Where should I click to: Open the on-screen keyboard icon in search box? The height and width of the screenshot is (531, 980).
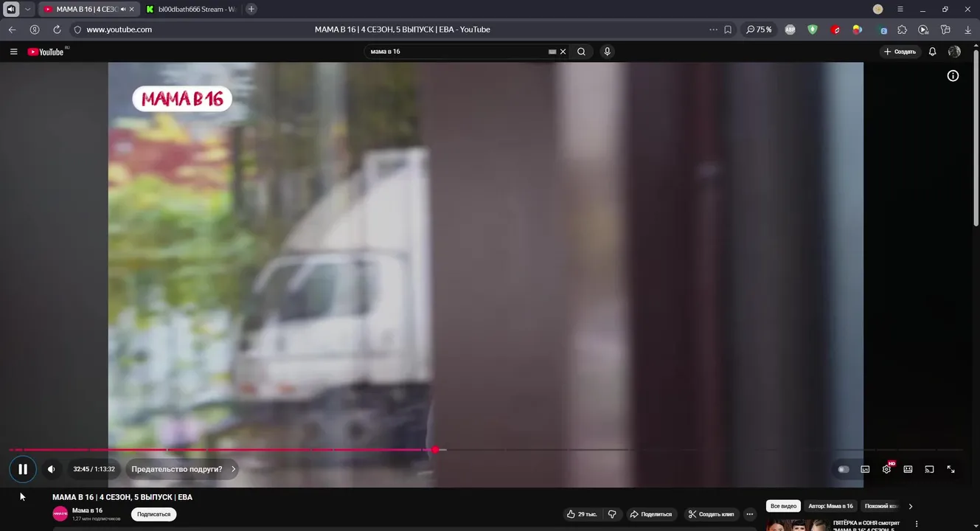point(552,52)
